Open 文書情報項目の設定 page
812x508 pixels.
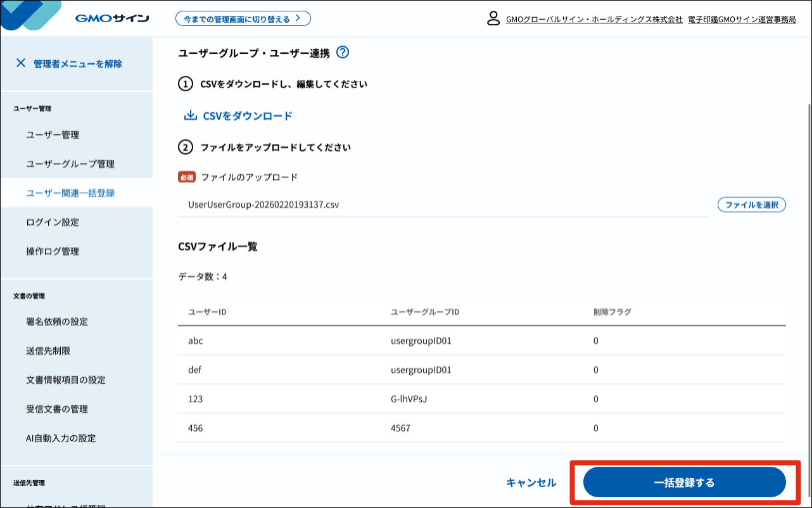[66, 380]
